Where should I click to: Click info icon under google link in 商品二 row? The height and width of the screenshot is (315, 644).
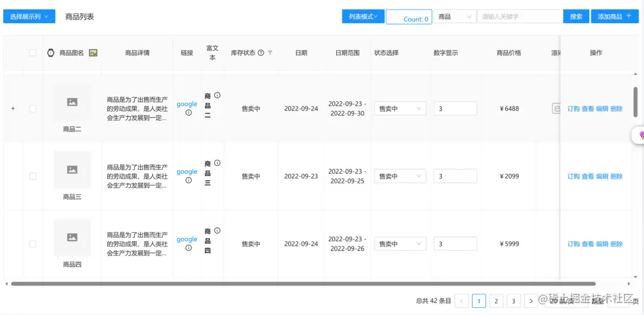[x=188, y=113]
